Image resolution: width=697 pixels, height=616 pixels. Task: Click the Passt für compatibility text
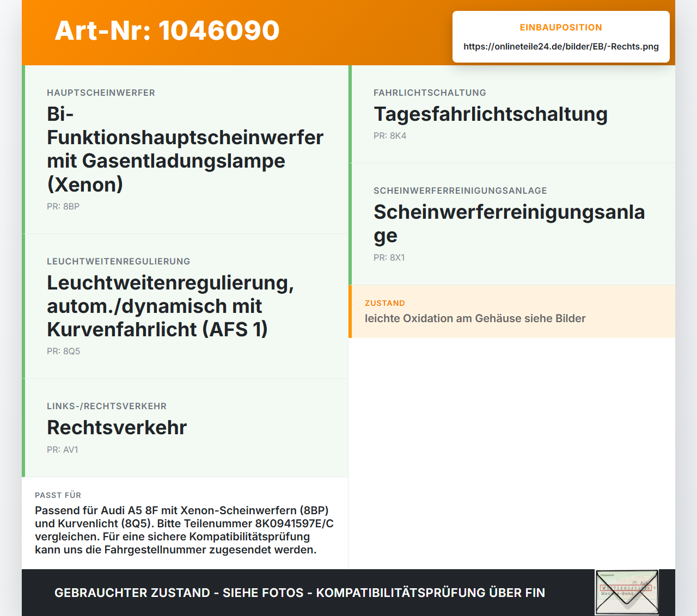185,530
